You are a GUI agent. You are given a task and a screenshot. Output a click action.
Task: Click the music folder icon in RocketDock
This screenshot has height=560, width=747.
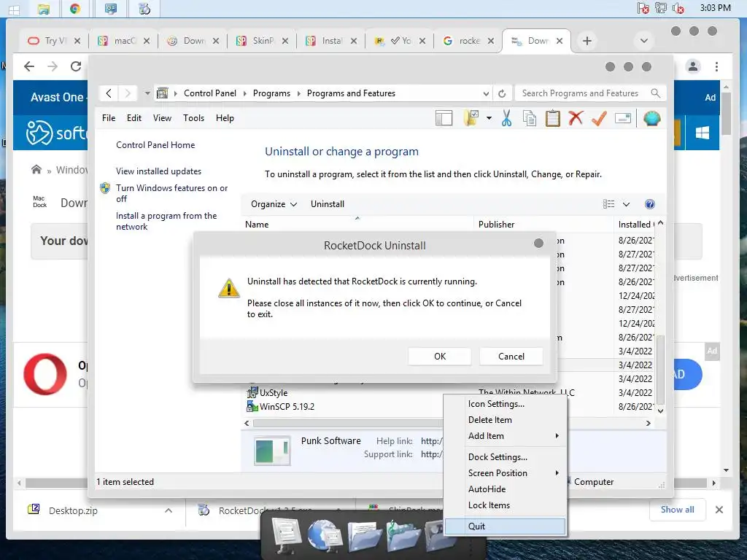403,535
